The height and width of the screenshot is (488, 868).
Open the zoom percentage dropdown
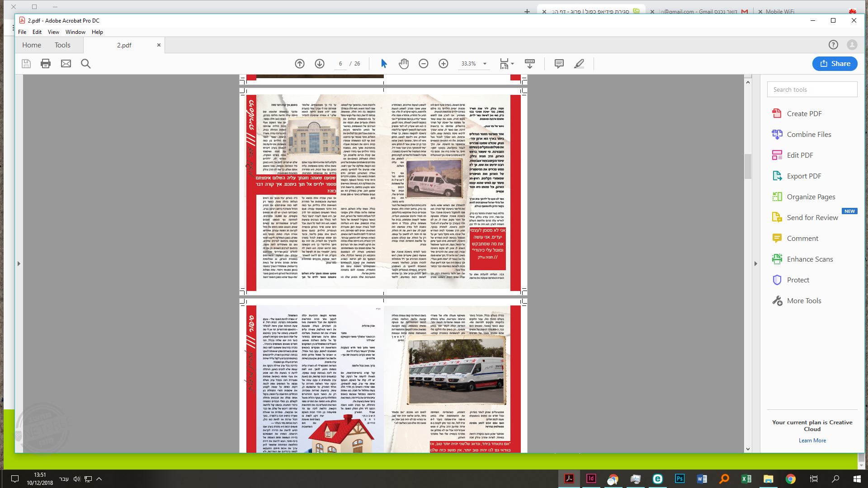[x=485, y=64]
